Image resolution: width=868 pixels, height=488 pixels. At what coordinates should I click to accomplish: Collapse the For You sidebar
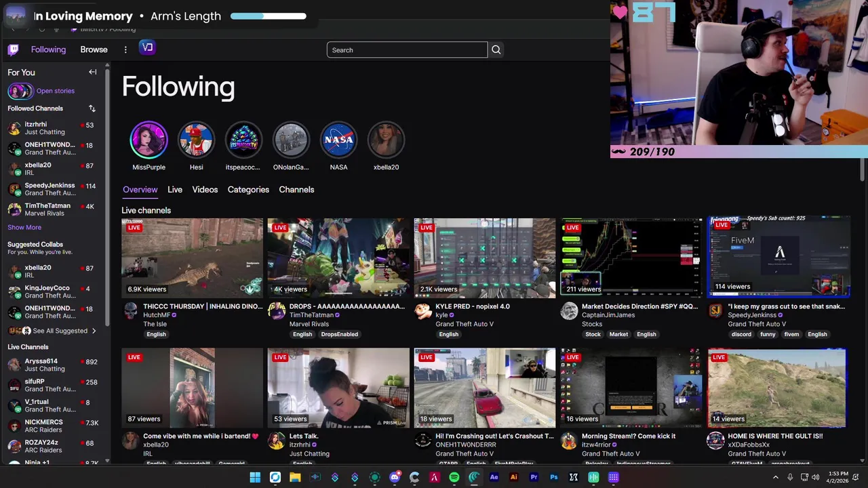pyautogui.click(x=93, y=72)
